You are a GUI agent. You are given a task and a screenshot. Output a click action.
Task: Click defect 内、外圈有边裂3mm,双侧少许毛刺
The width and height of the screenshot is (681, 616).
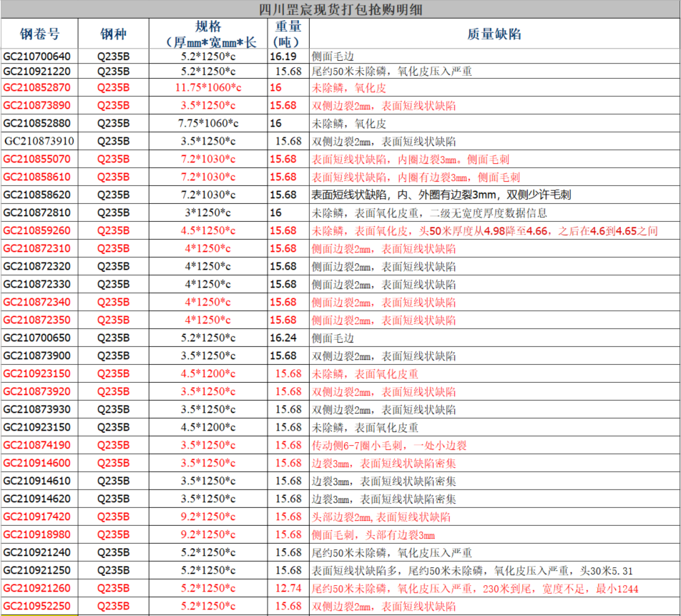(441, 195)
